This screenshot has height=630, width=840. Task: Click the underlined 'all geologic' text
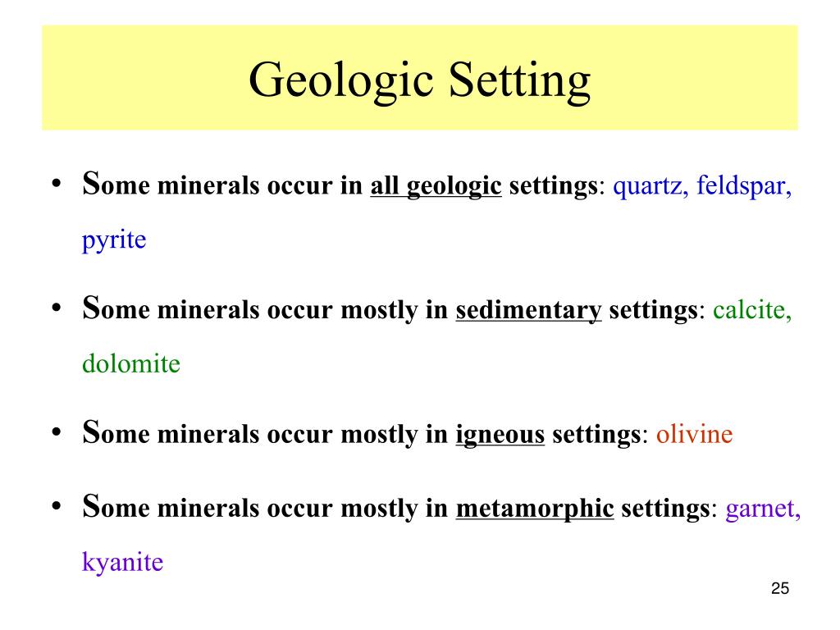(x=436, y=186)
